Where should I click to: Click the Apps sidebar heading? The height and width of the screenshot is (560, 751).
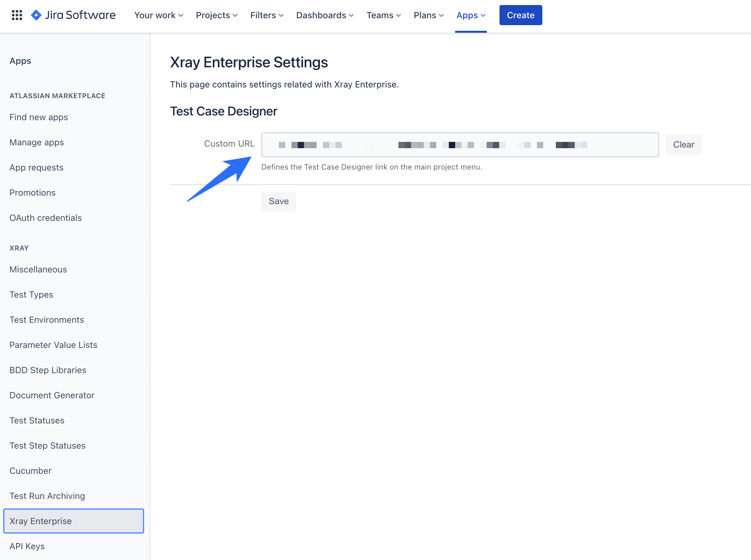point(20,61)
